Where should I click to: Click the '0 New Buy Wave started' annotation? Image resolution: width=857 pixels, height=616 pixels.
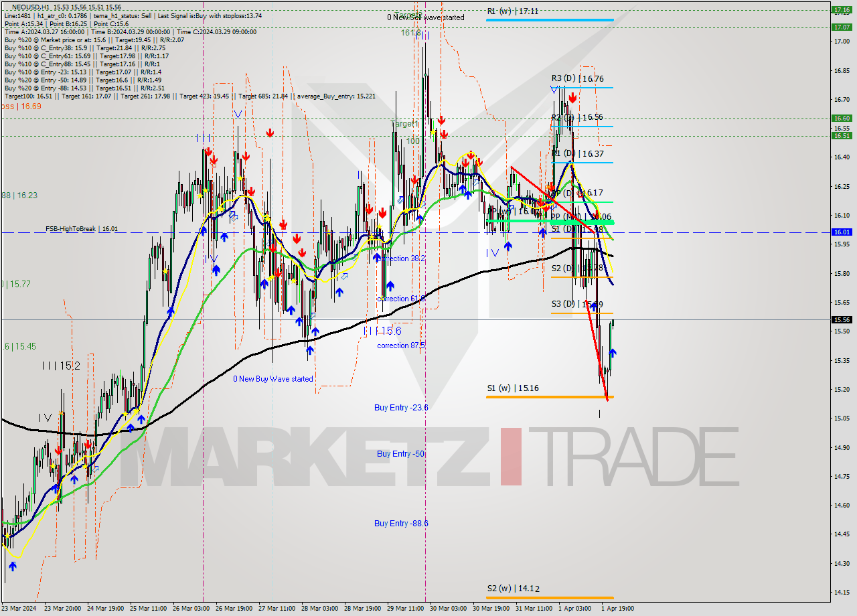pyautogui.click(x=273, y=379)
